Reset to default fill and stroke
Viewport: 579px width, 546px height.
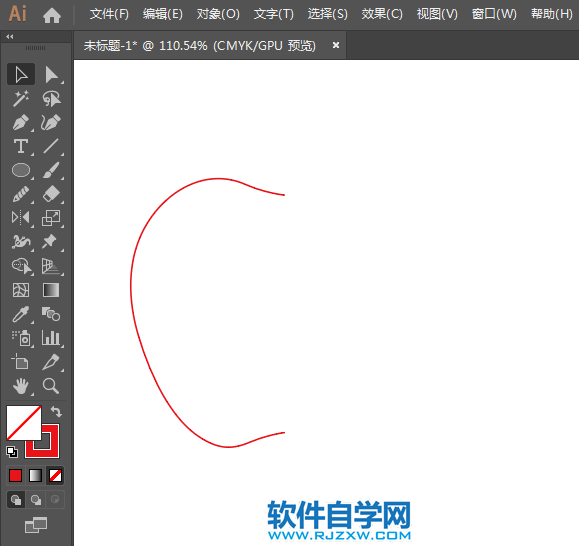[x=12, y=451]
